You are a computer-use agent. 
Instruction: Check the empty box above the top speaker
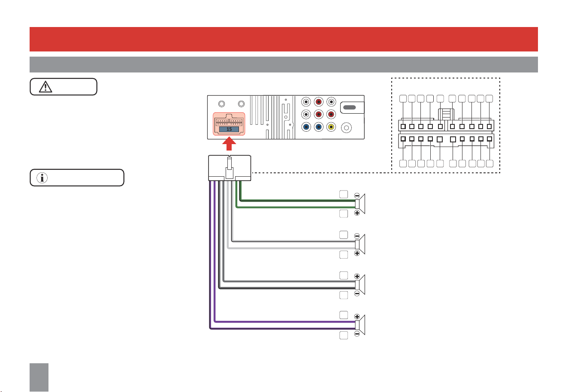[x=343, y=194]
